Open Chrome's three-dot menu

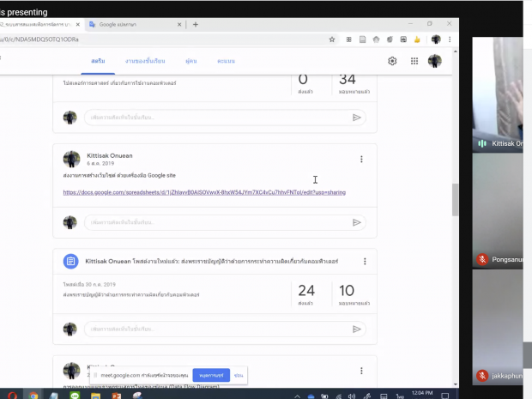[x=450, y=39]
